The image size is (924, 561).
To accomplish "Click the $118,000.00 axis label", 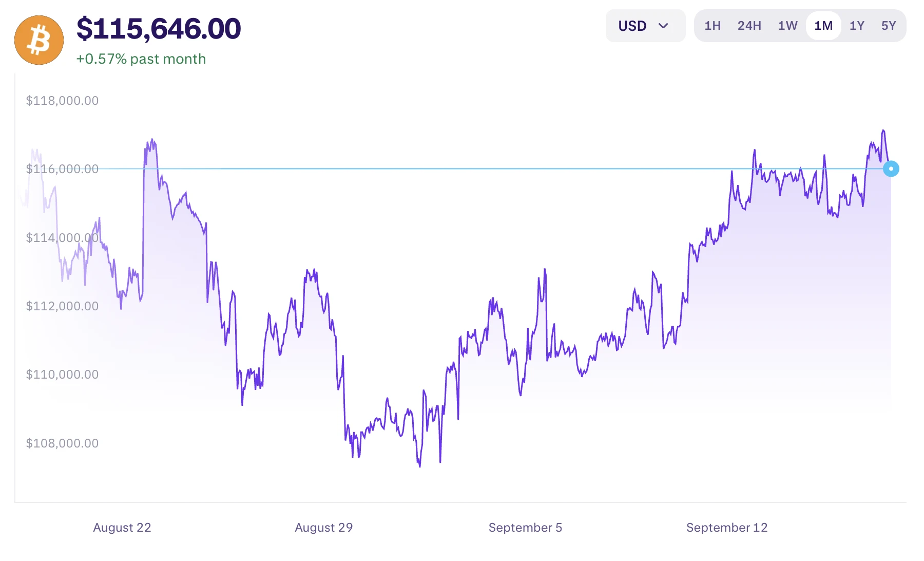I will (x=62, y=101).
